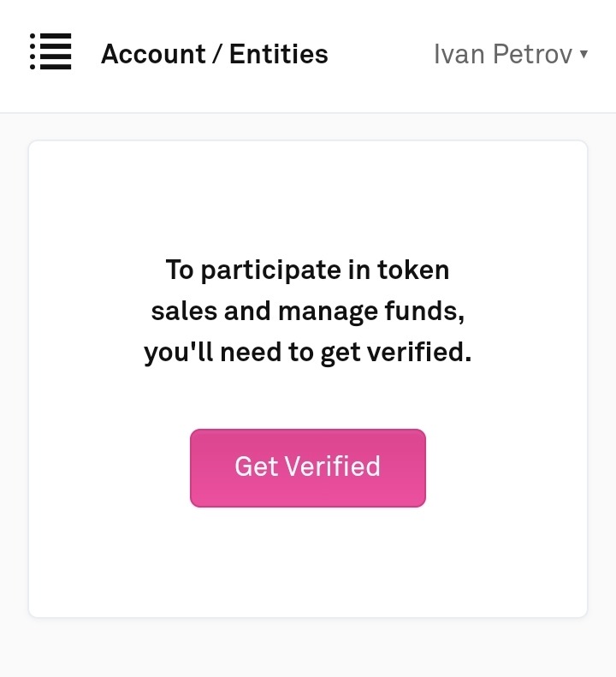The height and width of the screenshot is (677, 616).
Task: Click the small caret beside Ivan Petrov
Action: tap(583, 54)
